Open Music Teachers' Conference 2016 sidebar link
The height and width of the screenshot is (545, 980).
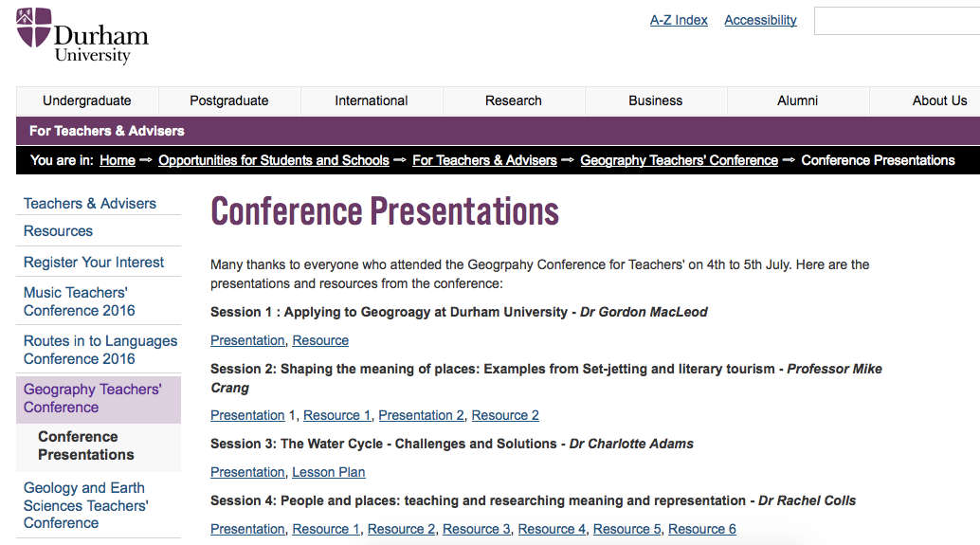pyautogui.click(x=80, y=301)
